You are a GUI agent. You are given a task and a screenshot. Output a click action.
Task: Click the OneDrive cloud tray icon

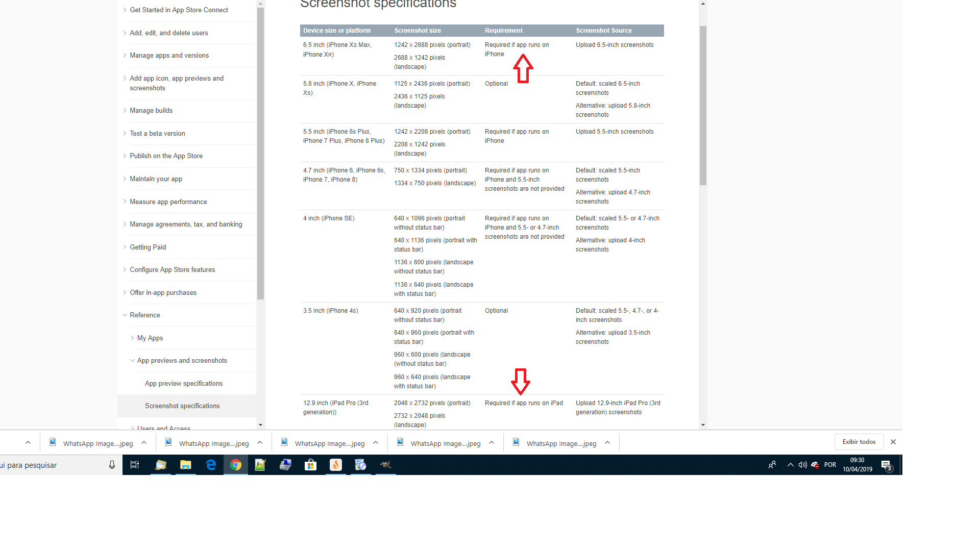(x=815, y=465)
